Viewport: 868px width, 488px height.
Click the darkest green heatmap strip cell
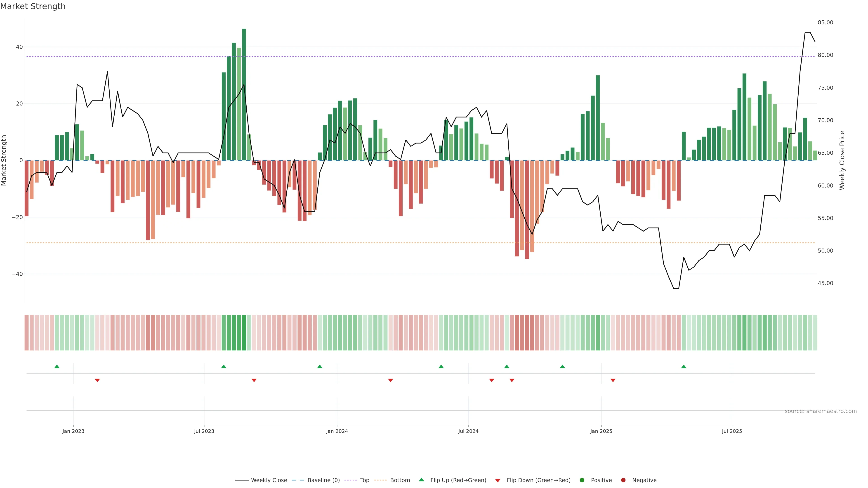tap(244, 333)
